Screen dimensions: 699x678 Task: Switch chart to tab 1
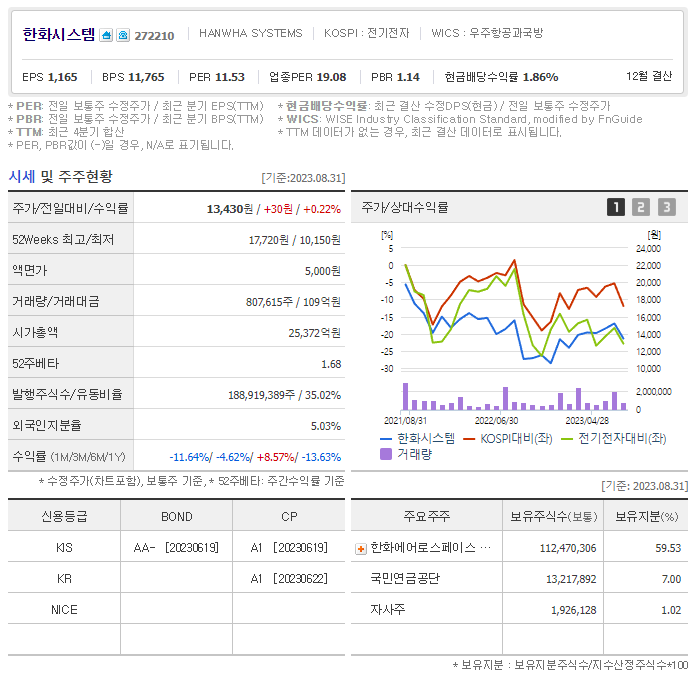[616, 207]
